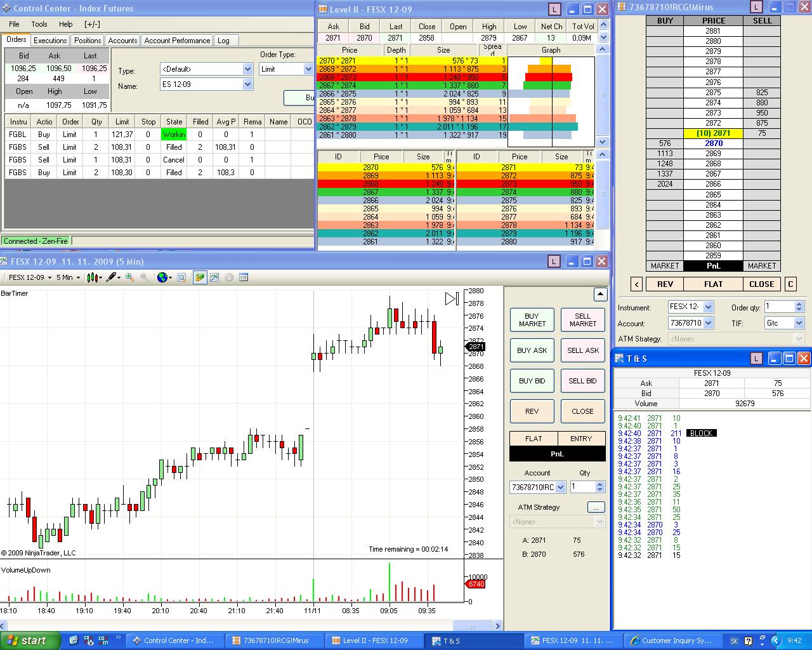Image resolution: width=812 pixels, height=650 pixels.
Task: Open the chart style candlestick icon menu
Action: point(94,277)
